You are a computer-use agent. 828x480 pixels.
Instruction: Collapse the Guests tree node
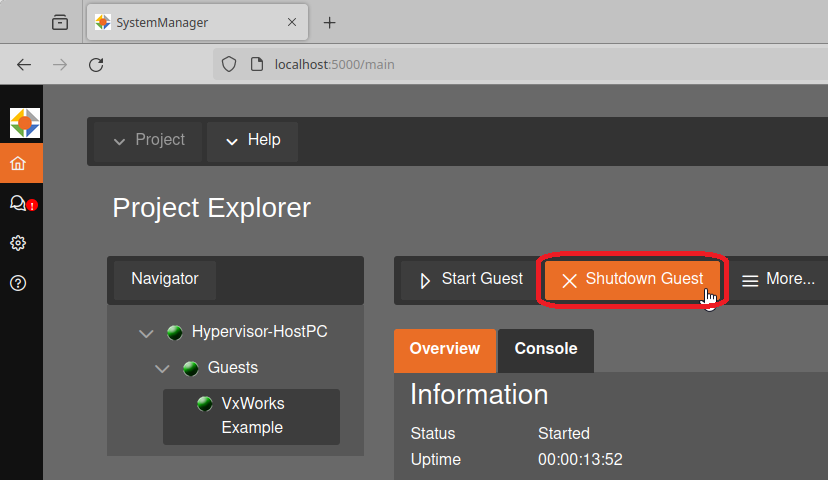[x=162, y=369]
